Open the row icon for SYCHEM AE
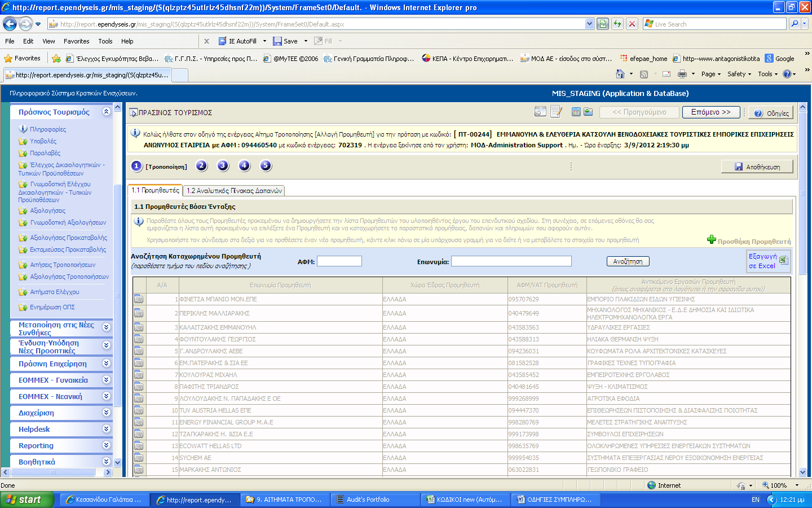Image resolution: width=812 pixels, height=508 pixels. pyautogui.click(x=139, y=458)
